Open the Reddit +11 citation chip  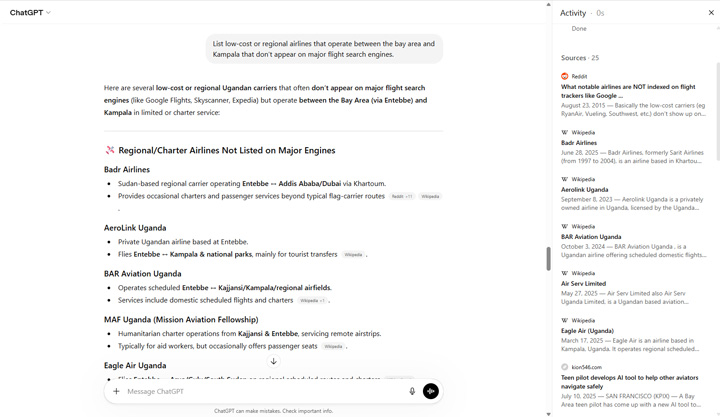pyautogui.click(x=402, y=196)
